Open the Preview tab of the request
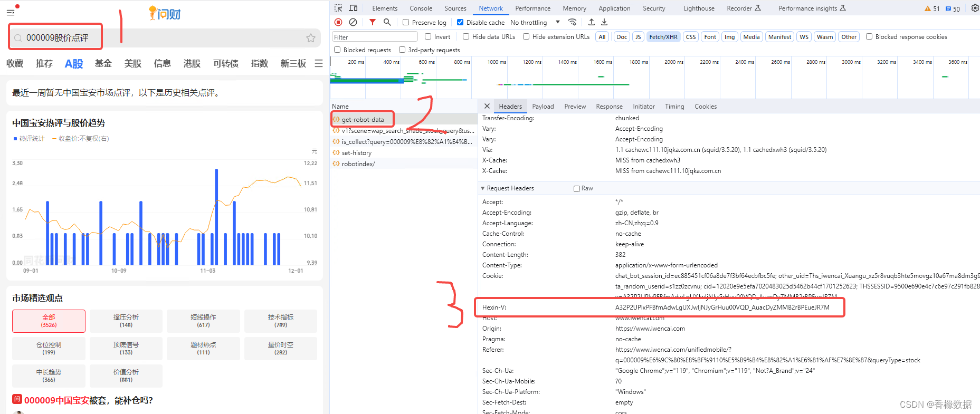The width and height of the screenshot is (980, 414). point(575,106)
